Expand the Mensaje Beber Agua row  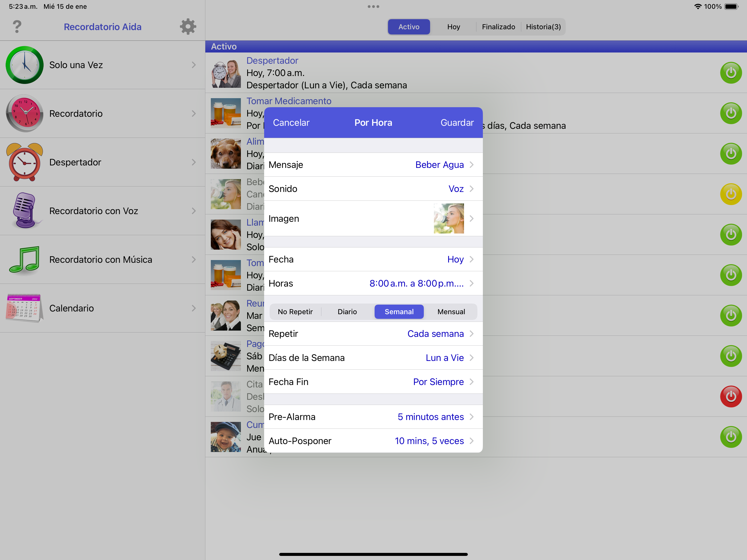(x=373, y=165)
